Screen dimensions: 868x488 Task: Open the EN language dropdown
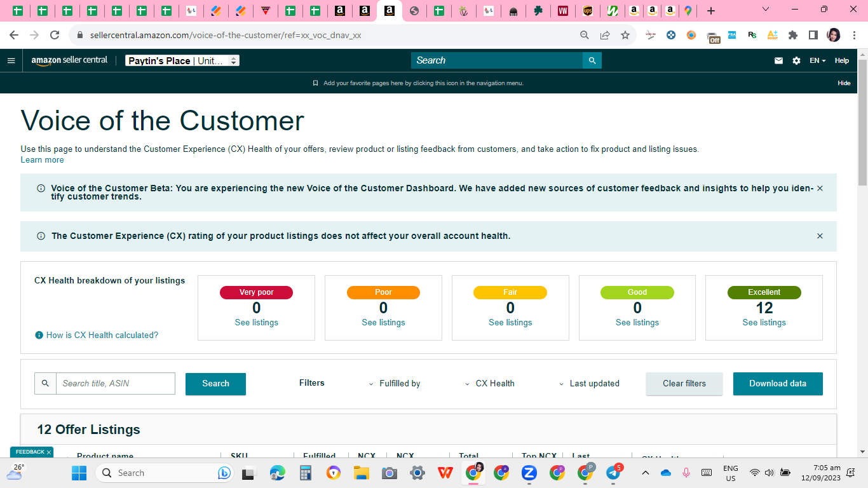(818, 61)
